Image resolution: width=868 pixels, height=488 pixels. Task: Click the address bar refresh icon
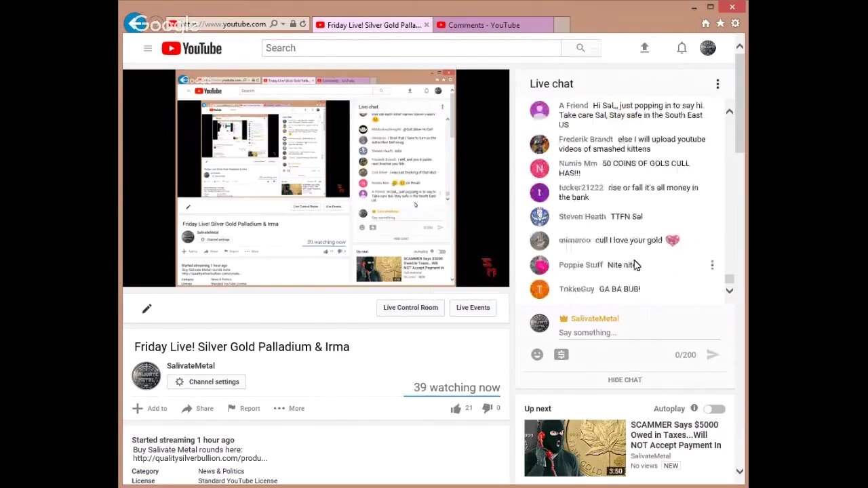(303, 24)
